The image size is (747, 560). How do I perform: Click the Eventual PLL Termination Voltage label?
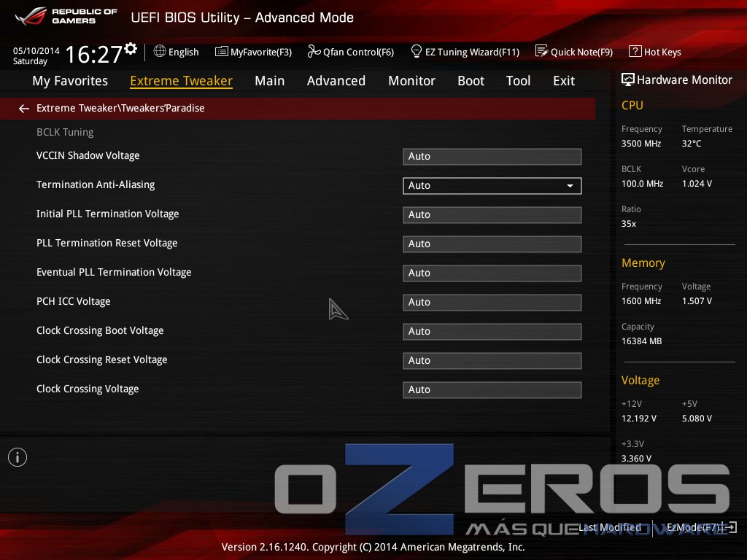(114, 272)
